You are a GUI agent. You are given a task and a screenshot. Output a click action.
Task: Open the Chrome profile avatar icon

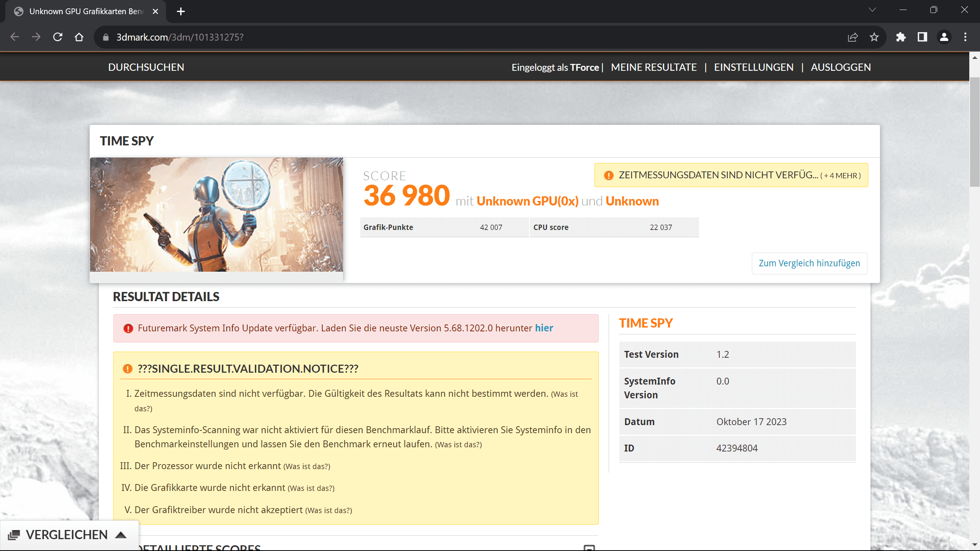tap(944, 37)
